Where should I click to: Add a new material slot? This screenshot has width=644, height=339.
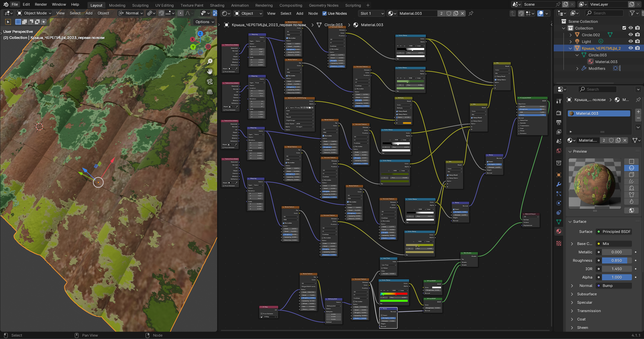point(638,112)
